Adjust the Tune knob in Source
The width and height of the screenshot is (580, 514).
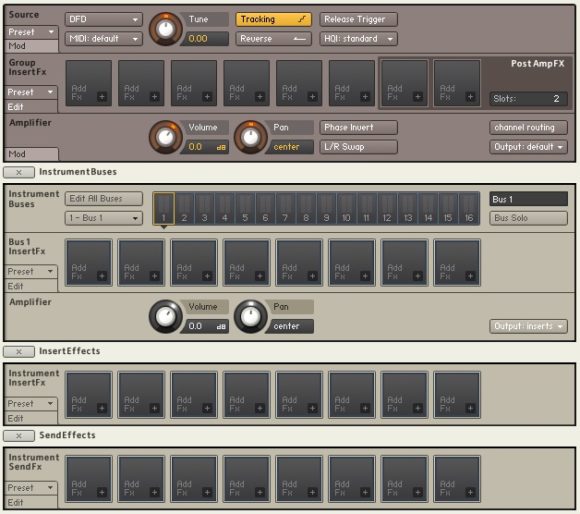(x=166, y=29)
